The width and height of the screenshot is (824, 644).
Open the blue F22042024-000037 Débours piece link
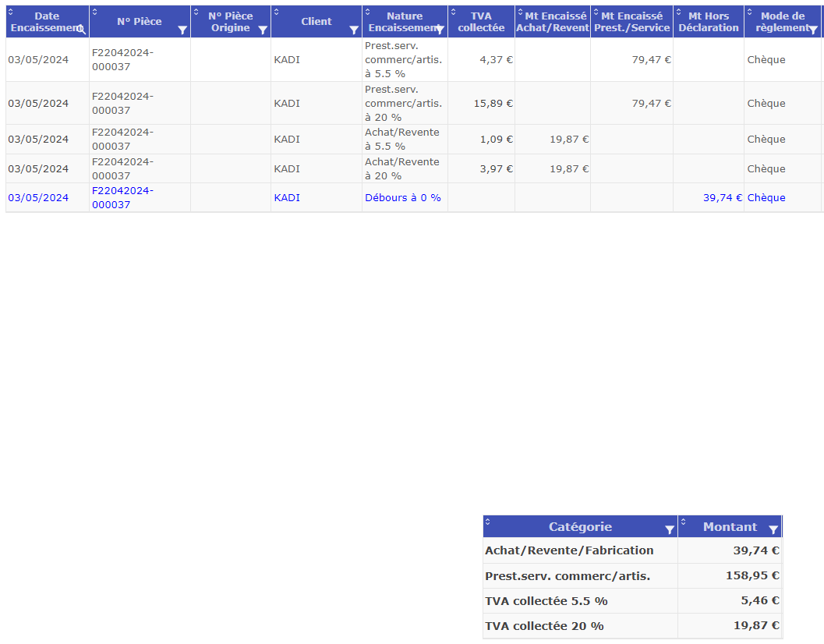(122, 197)
